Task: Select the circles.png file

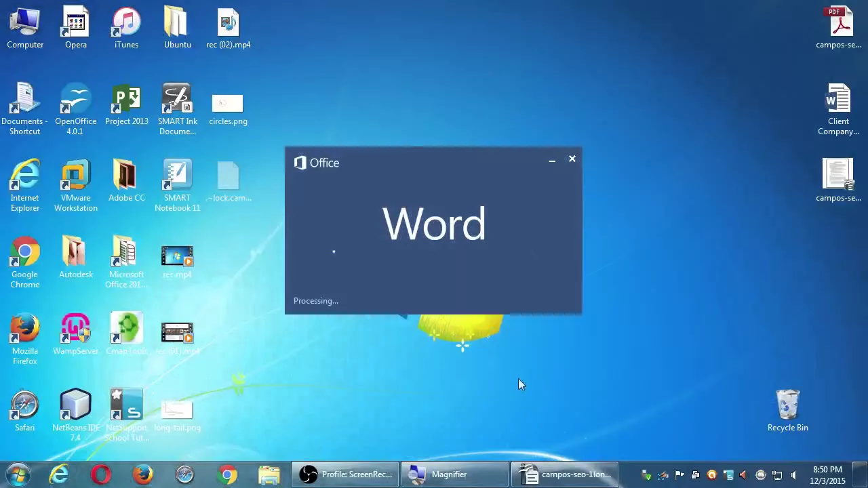Action: (229, 108)
